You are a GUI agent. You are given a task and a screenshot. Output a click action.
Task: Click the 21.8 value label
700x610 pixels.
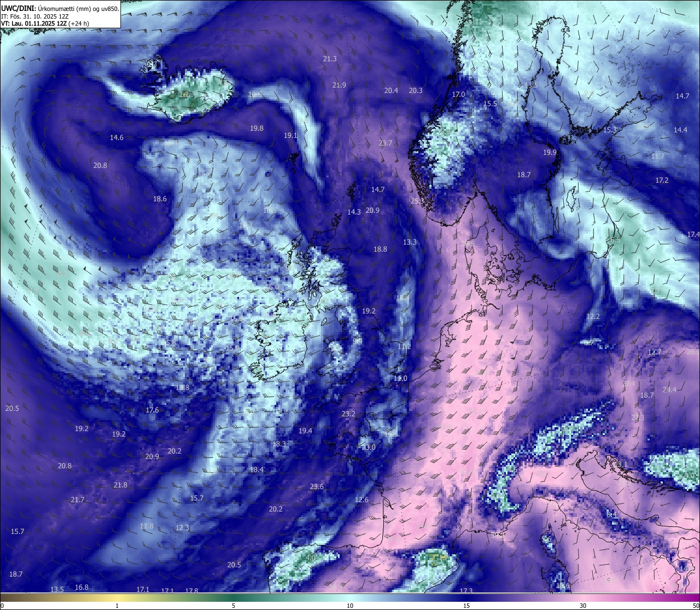tap(120, 485)
